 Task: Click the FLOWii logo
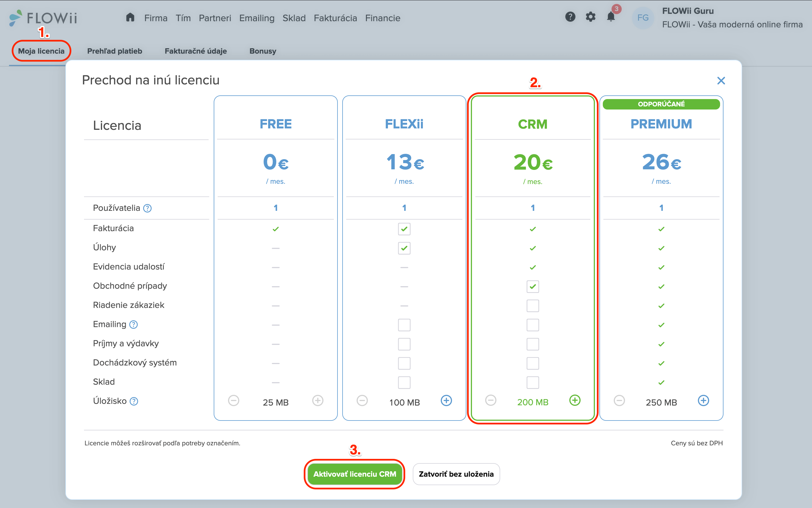click(43, 18)
